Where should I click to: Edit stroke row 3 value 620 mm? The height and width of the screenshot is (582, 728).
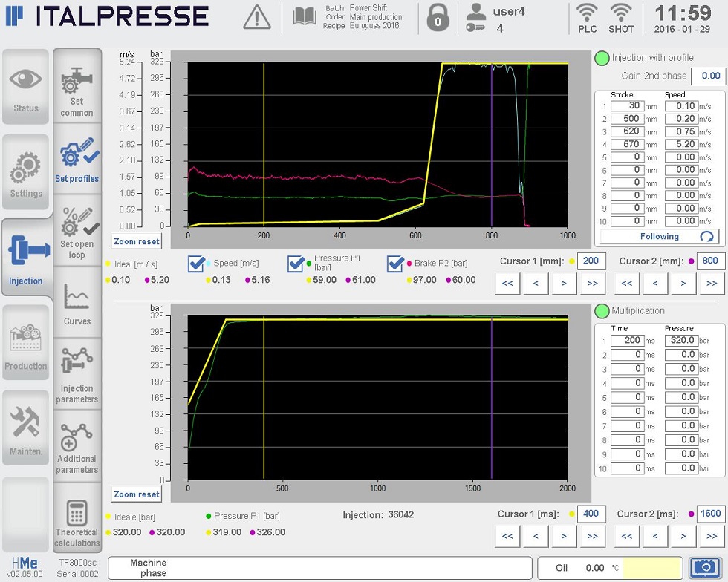click(x=627, y=131)
